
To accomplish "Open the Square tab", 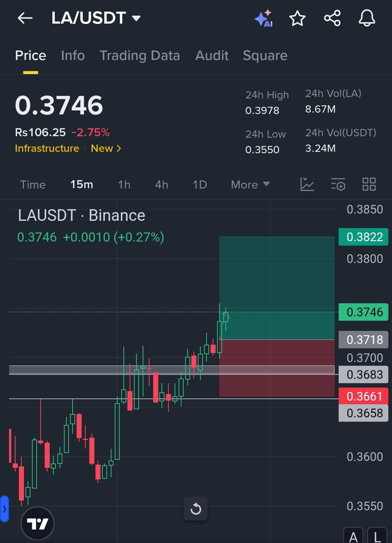I will [x=265, y=56].
